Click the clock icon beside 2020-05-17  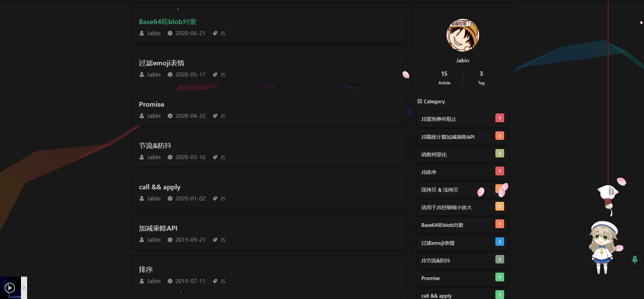pos(170,74)
